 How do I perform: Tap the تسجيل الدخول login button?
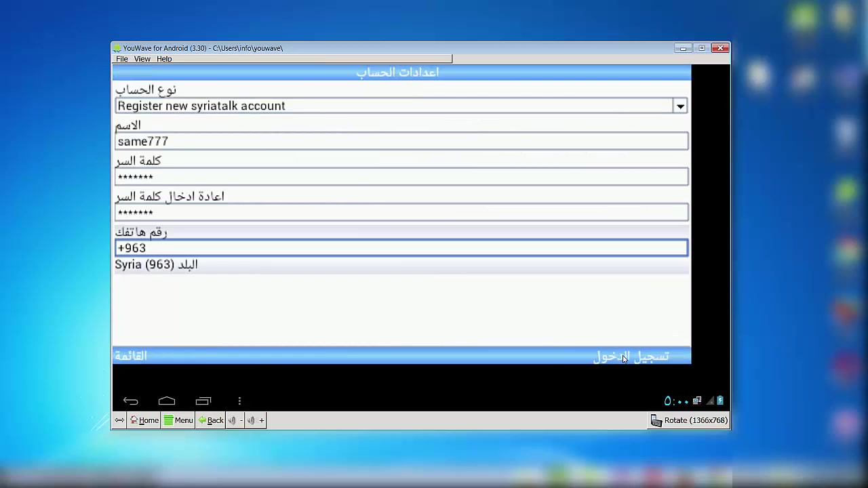coord(631,356)
